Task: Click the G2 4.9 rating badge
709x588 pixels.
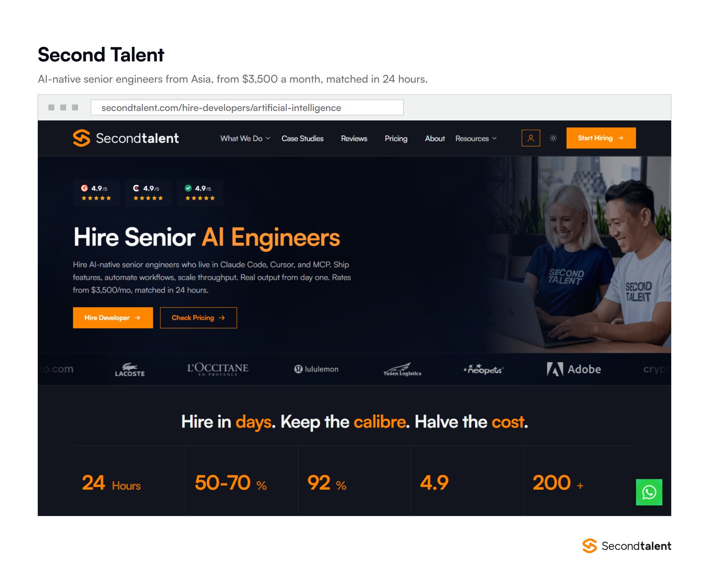Action: click(96, 193)
